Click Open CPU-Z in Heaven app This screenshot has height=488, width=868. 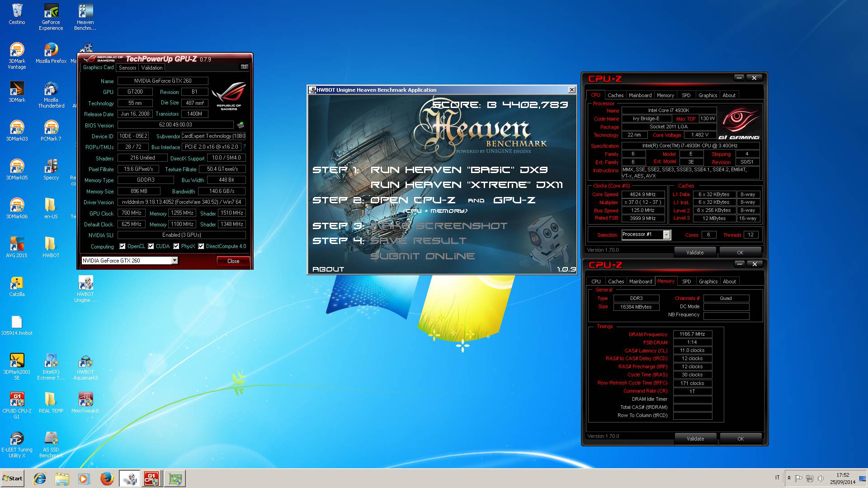(413, 200)
